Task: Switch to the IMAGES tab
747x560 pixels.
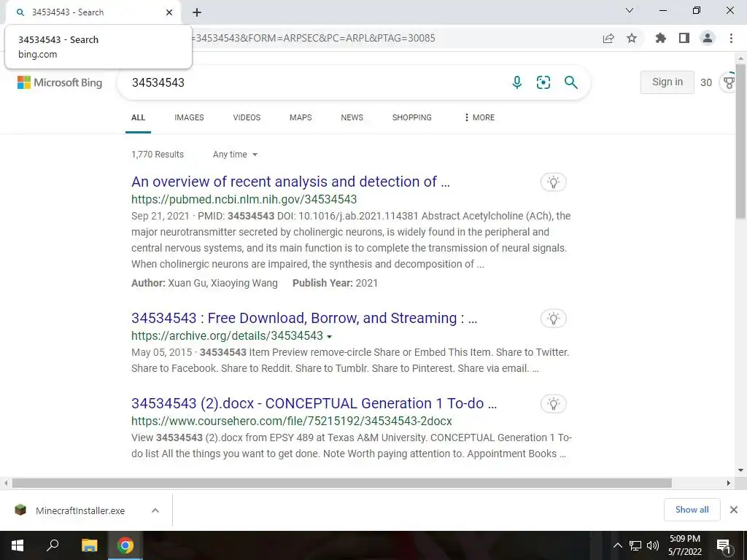Action: 189,117
